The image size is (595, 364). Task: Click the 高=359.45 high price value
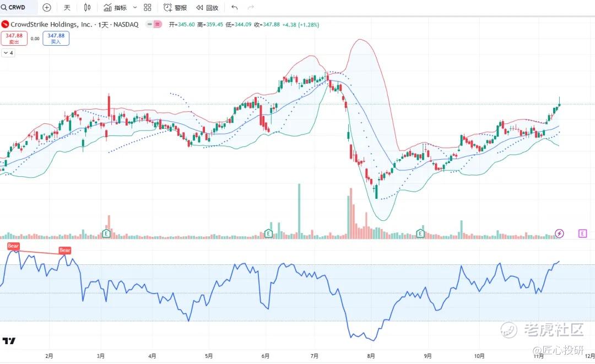coord(210,25)
